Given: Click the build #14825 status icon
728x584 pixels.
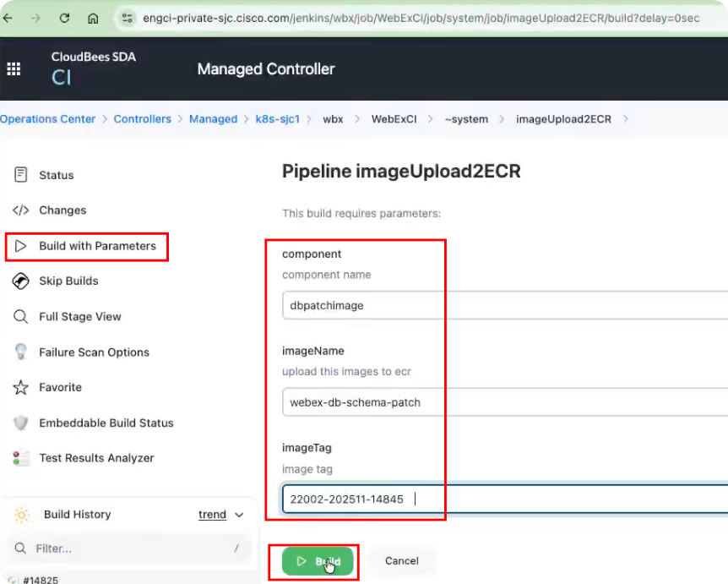Looking at the screenshot, I should (13, 580).
